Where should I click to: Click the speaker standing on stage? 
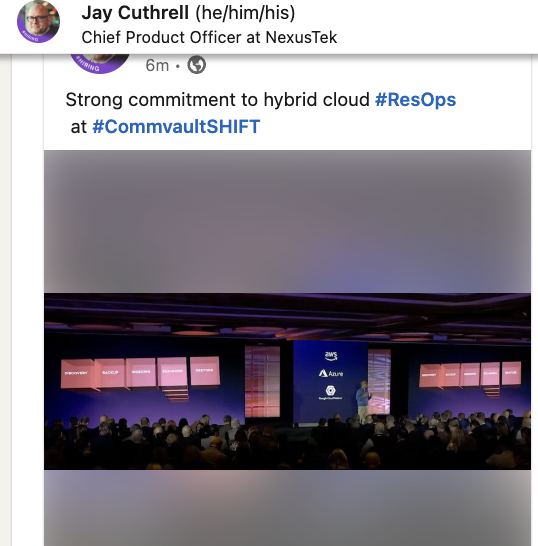click(x=363, y=401)
